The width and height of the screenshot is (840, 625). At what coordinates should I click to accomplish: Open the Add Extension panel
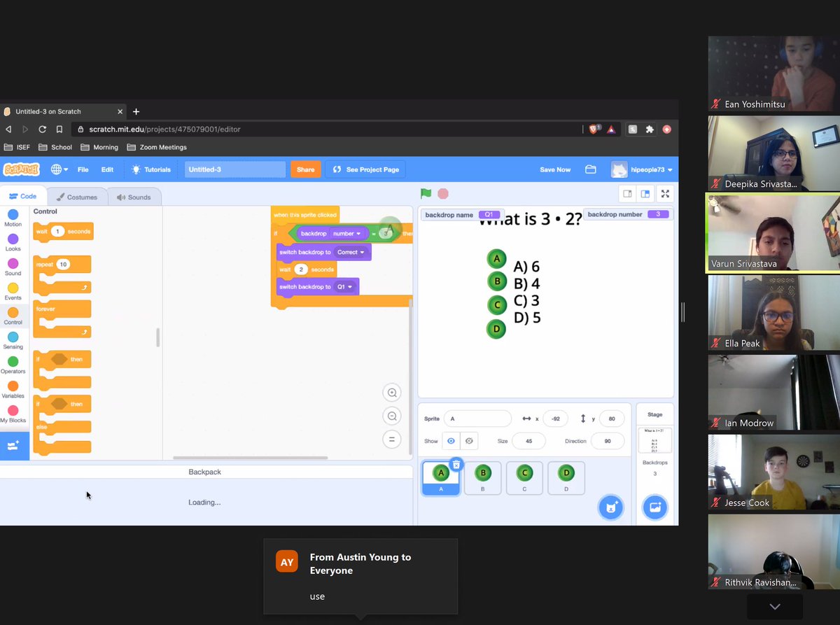pos(13,446)
